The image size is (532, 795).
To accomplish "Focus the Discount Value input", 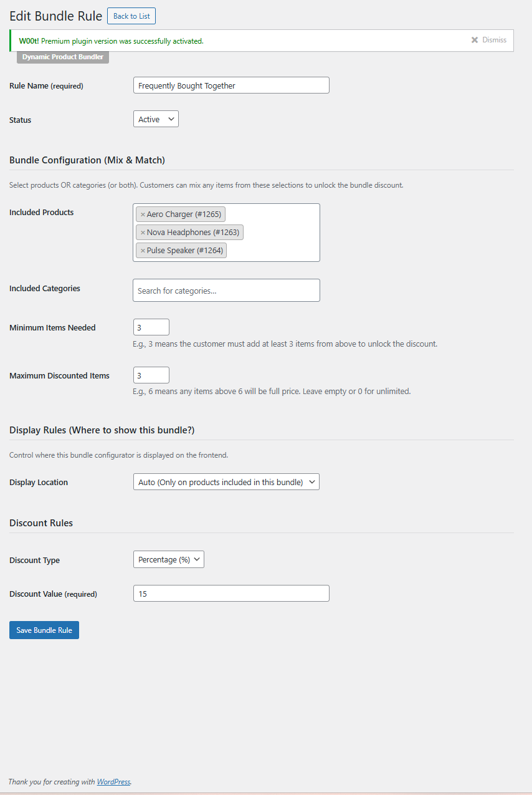I will pyautogui.click(x=231, y=594).
